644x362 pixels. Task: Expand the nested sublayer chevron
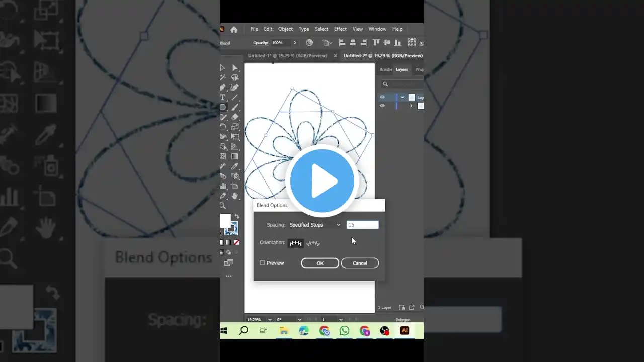click(411, 106)
